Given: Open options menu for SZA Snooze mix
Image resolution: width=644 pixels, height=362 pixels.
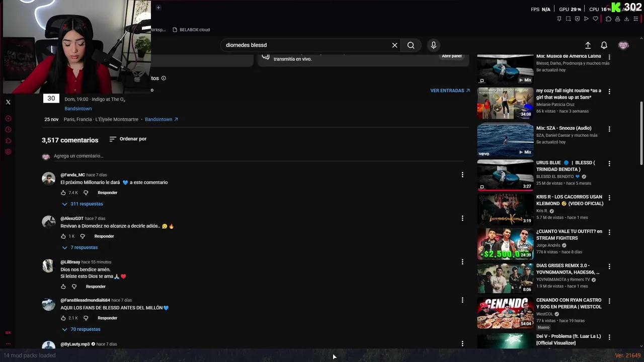Looking at the screenshot, I should tap(609, 129).
